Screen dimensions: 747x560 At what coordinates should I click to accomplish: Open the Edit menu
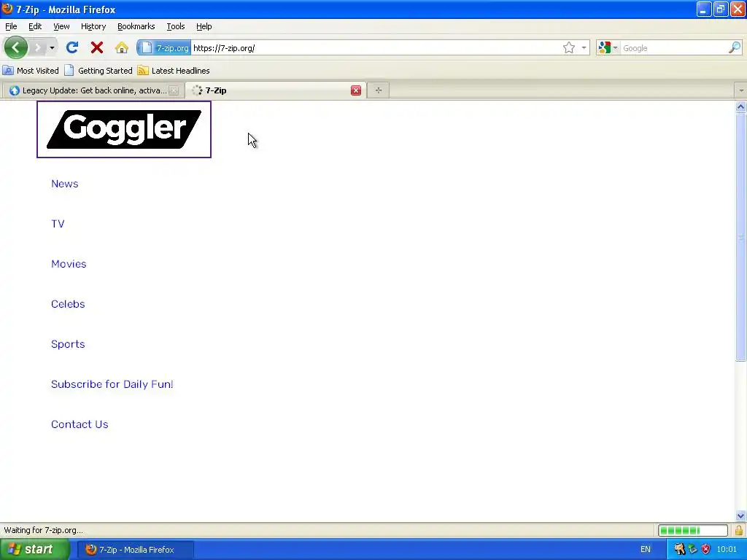(x=35, y=26)
